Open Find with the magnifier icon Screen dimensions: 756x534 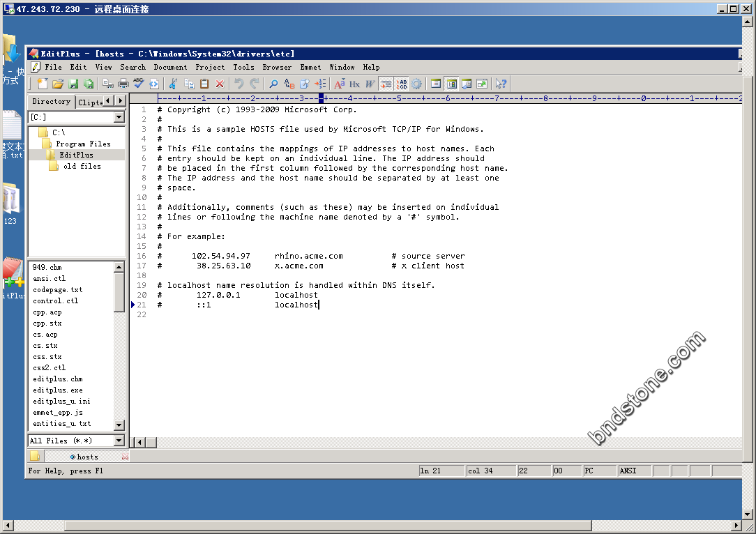pyautogui.click(x=273, y=84)
